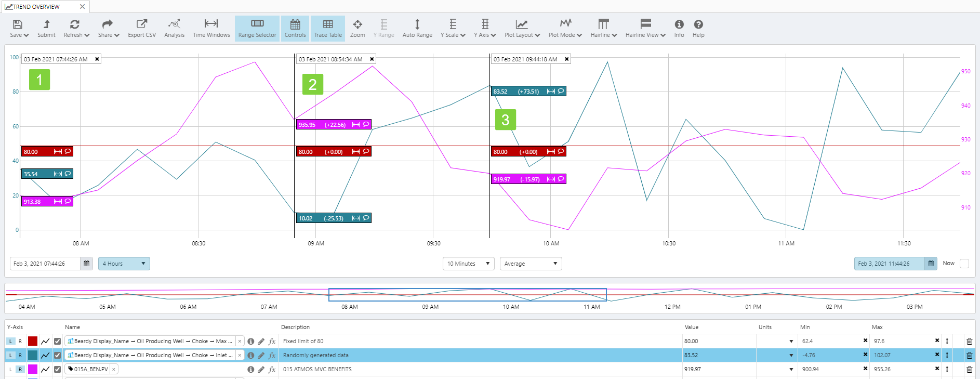
Task: Open calendar picker for the start date
Action: (87, 264)
